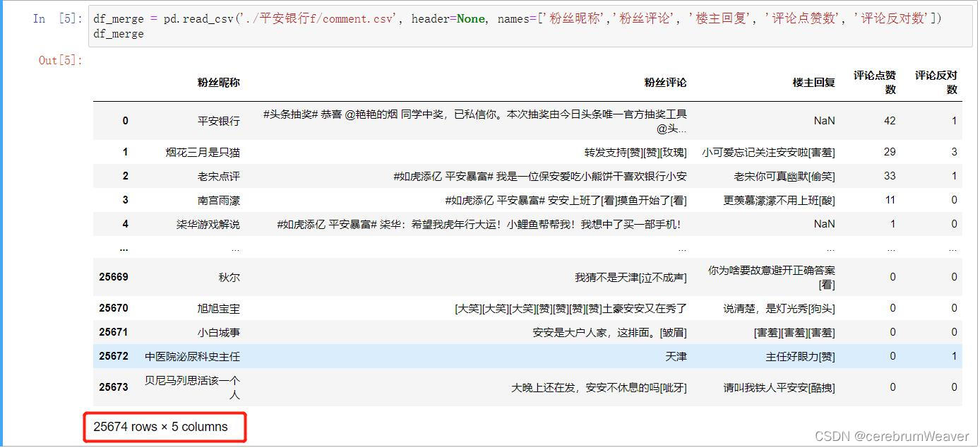Click reply [害羞][害羞][害羞]
Image resolution: width=980 pixels, height=448 pixels.
click(x=794, y=332)
